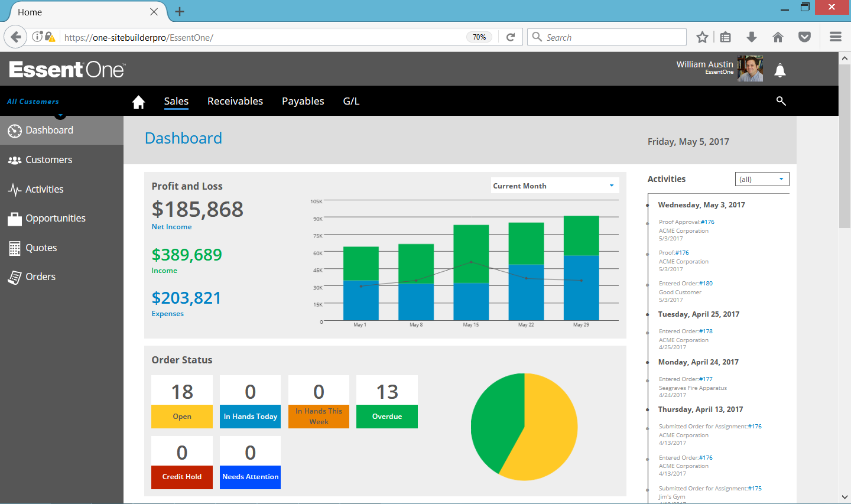Open Entered Order #177 link
The height and width of the screenshot is (504, 851).
point(706,379)
